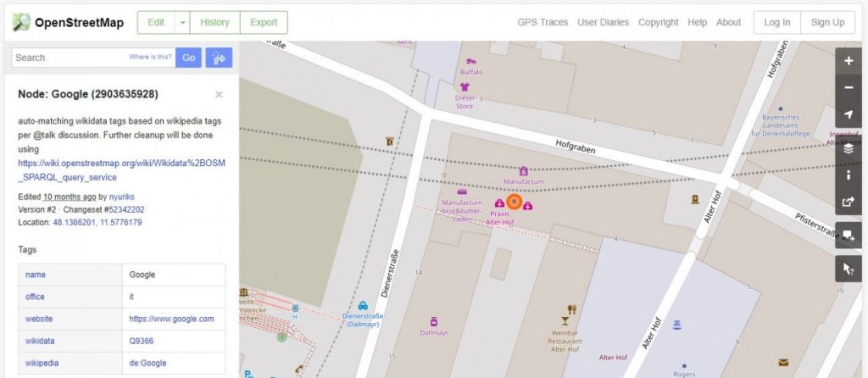This screenshot has height=378, width=868.
Task: Click the fountain icon near Alter Hof
Action: click(676, 325)
